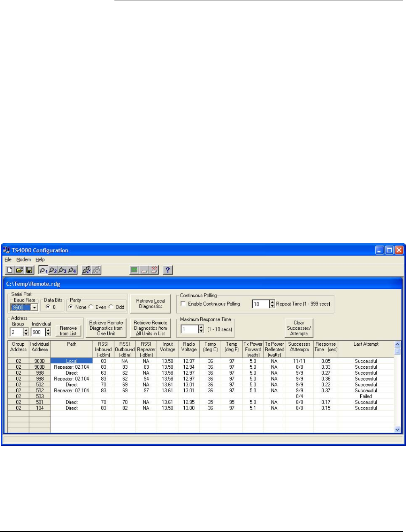Click the 0/4 Successes/Attempts cell
Screen dimensions: 406x532
[x=299, y=396]
